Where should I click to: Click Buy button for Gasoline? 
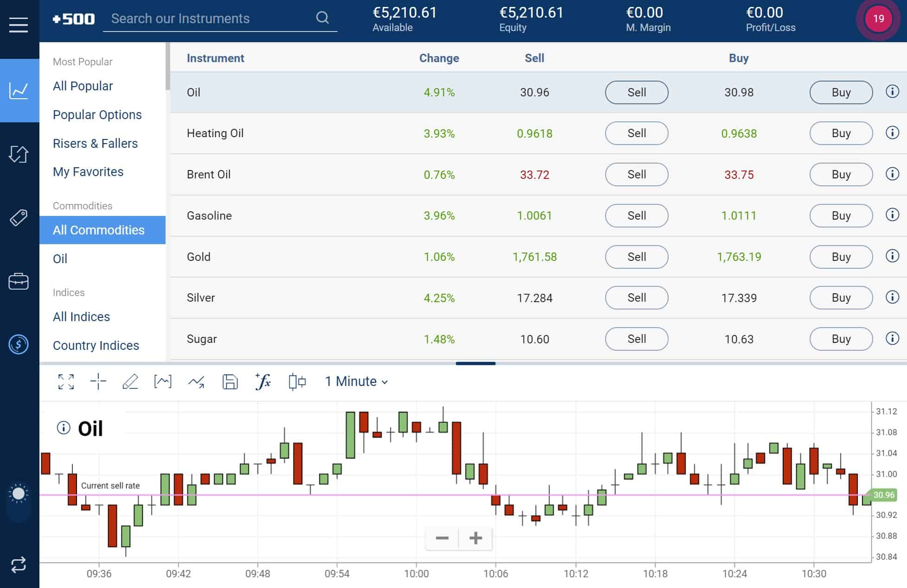point(841,215)
